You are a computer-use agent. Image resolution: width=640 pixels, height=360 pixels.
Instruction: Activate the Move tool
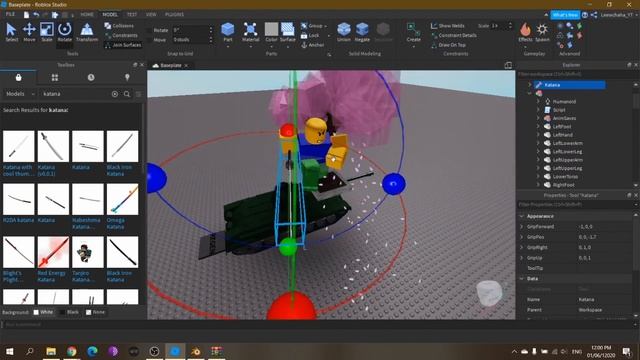pos(29,32)
